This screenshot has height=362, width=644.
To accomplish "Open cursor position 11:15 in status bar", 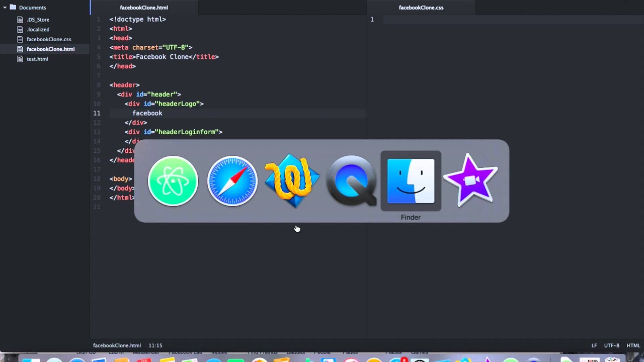I will 155,345.
